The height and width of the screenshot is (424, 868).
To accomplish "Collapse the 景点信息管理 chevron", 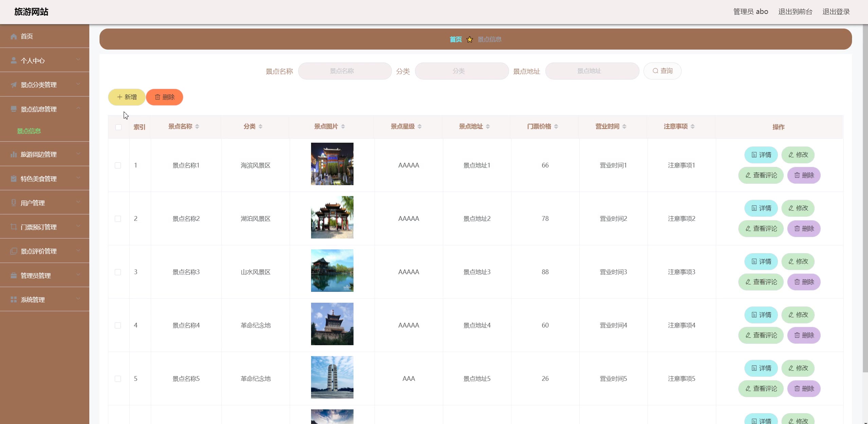I will point(78,108).
